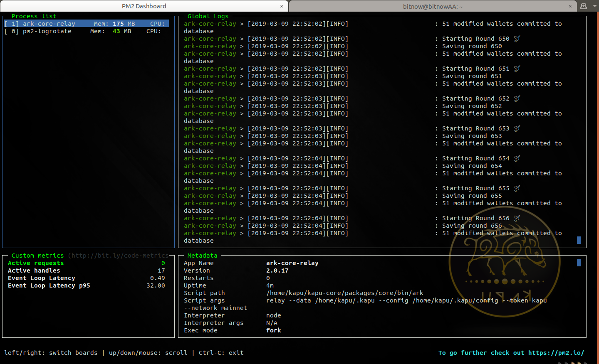Click the Interpreter args value N/A

pyautogui.click(x=272, y=323)
